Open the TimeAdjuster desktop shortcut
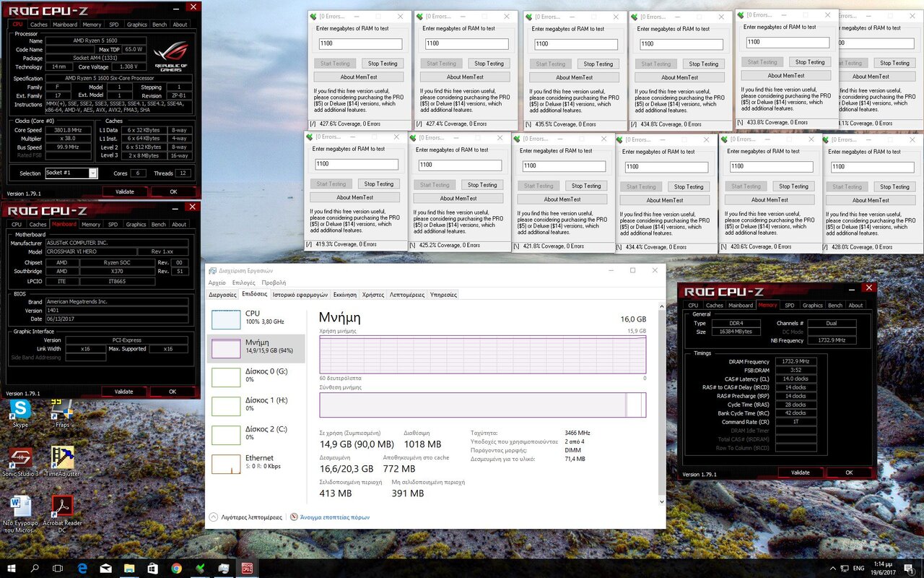The height and width of the screenshot is (578, 924). (63, 462)
